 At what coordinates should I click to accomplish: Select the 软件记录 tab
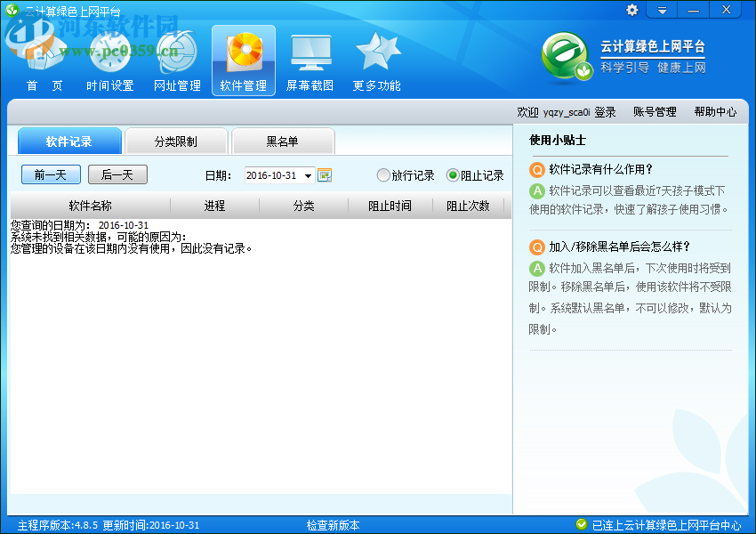(x=69, y=141)
